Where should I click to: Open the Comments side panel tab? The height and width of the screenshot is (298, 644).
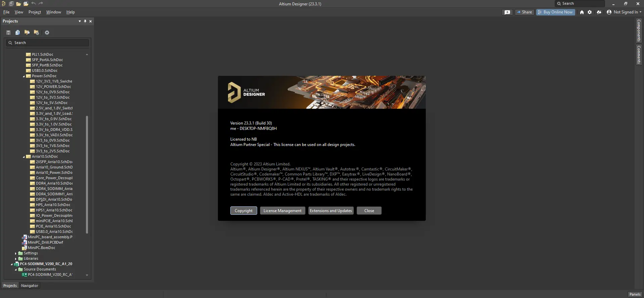point(639,55)
